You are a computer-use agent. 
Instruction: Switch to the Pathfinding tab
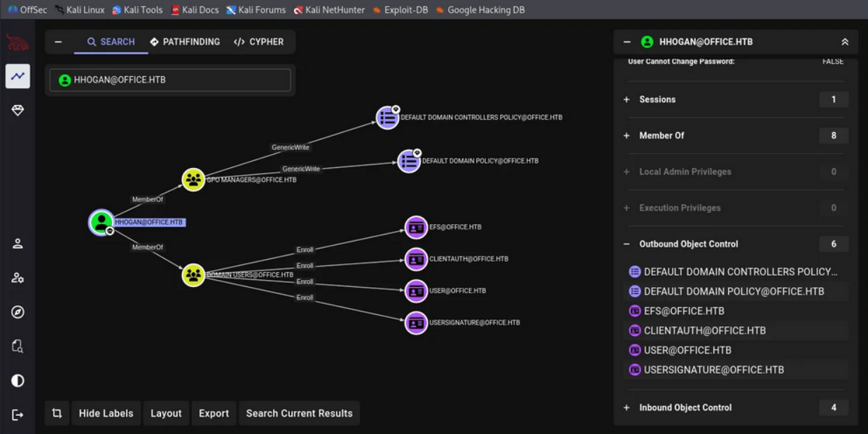click(185, 42)
